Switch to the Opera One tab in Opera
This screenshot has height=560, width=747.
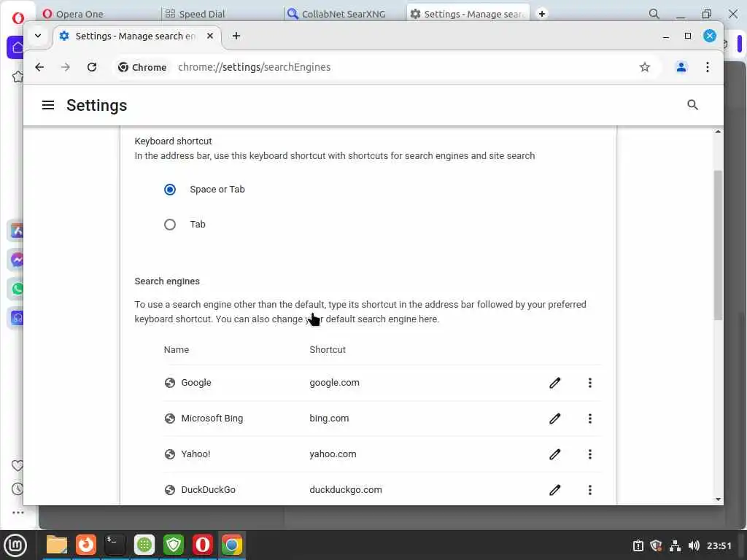[x=98, y=14]
